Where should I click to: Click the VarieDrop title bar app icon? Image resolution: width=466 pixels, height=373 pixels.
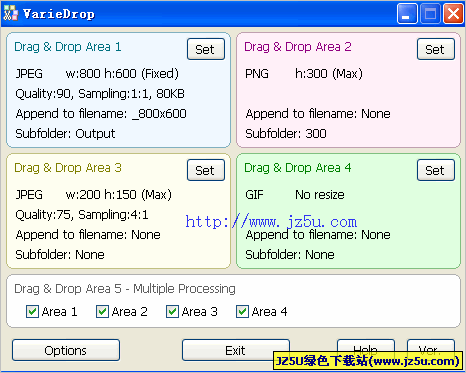11,13
